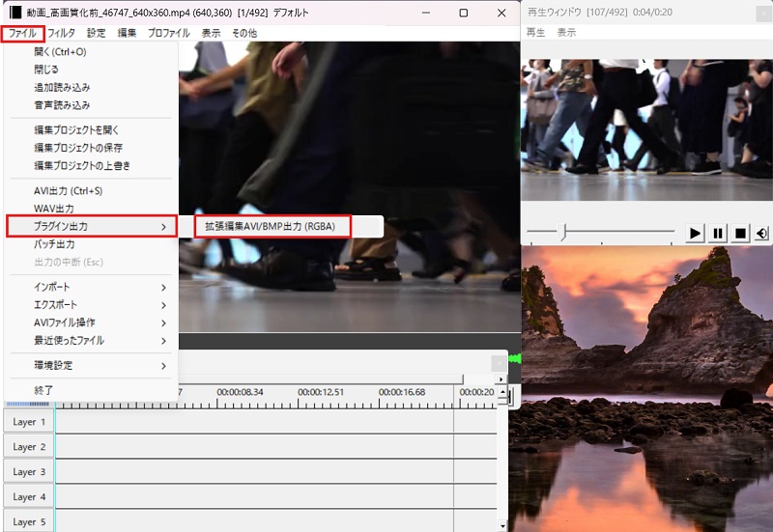Click timeline ruler at 00:00:12.51

[321, 393]
